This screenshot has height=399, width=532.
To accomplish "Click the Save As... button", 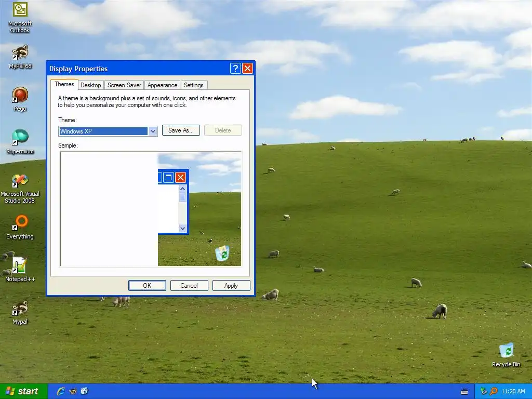I will [181, 130].
